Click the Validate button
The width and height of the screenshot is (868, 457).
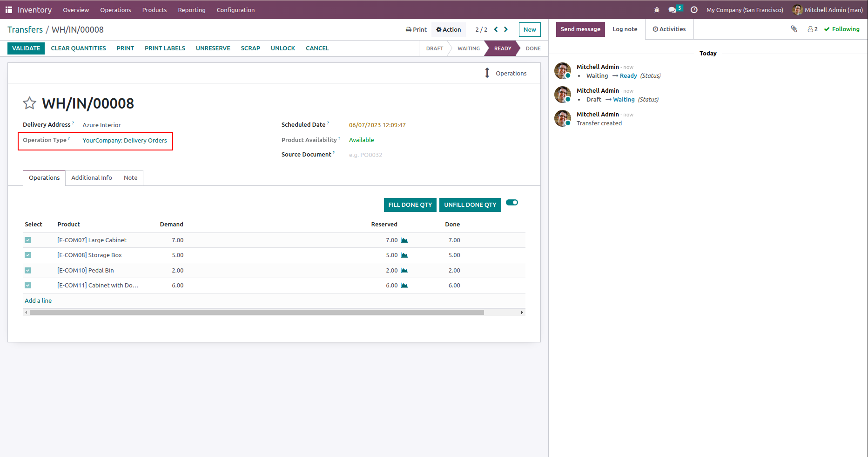26,48
